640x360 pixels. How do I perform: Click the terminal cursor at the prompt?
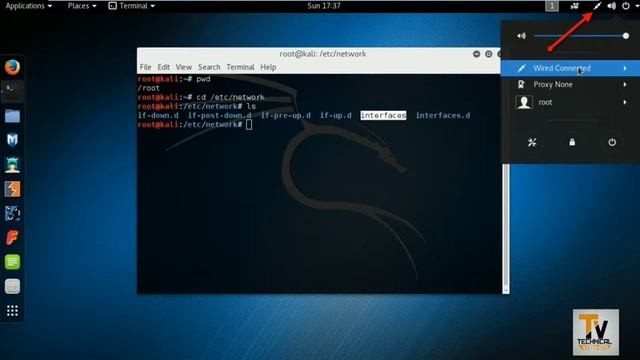[249, 125]
